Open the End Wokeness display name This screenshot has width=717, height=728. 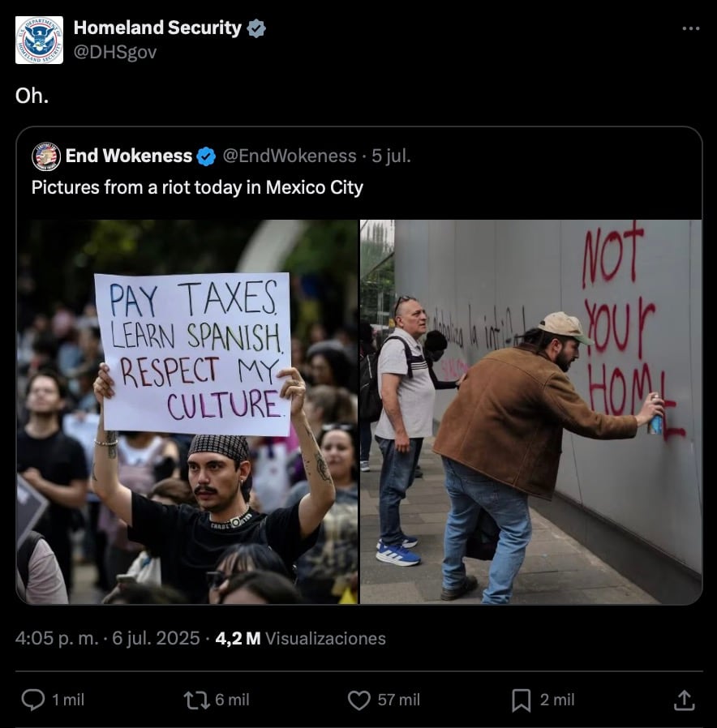(x=129, y=156)
